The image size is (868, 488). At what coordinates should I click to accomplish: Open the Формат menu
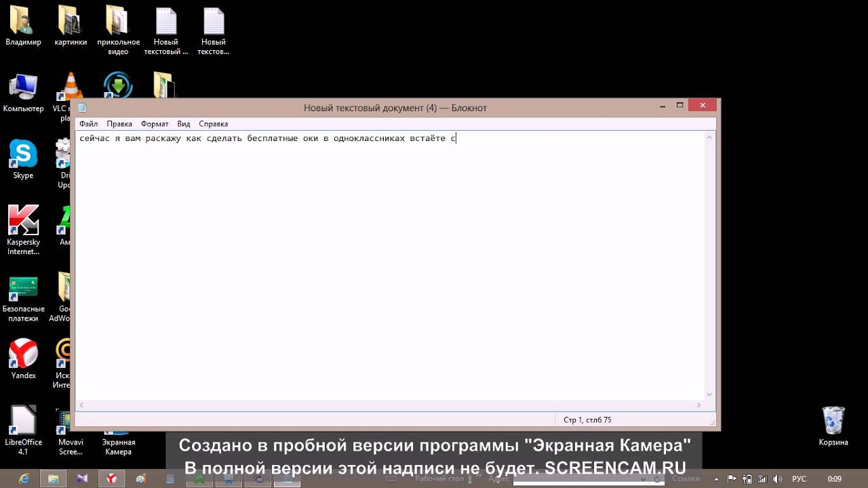tap(155, 124)
